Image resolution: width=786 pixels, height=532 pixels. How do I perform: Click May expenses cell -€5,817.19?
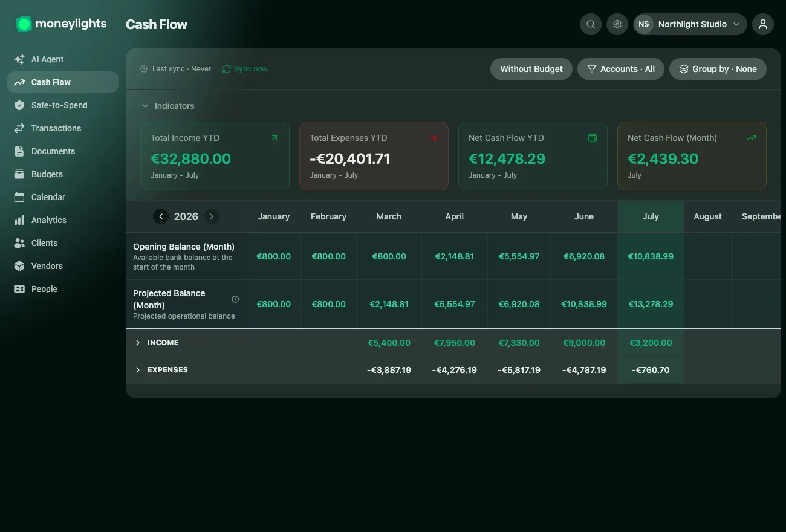click(519, 370)
